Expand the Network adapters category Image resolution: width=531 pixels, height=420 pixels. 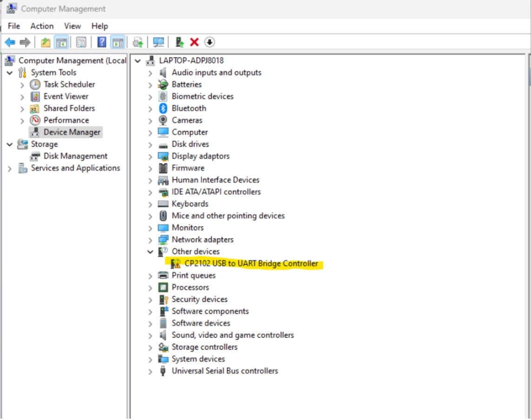[150, 240]
